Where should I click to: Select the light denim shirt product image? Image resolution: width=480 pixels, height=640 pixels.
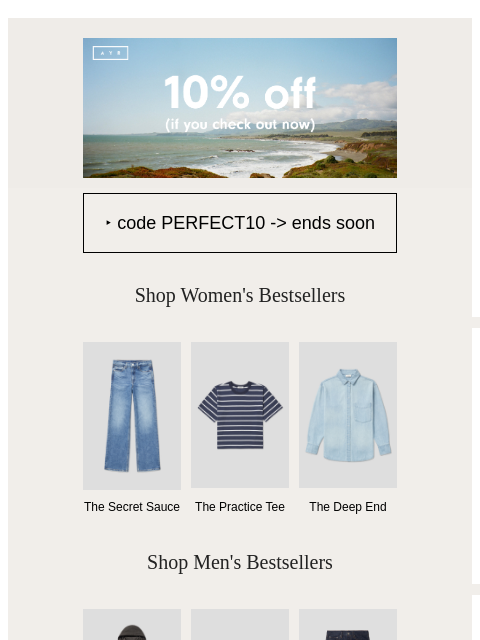(x=348, y=415)
